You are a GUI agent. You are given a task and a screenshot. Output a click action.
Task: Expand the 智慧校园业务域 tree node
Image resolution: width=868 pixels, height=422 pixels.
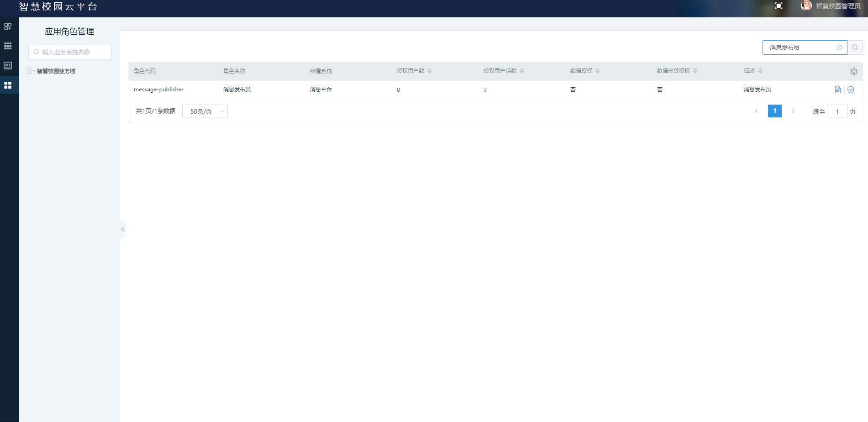tap(29, 71)
